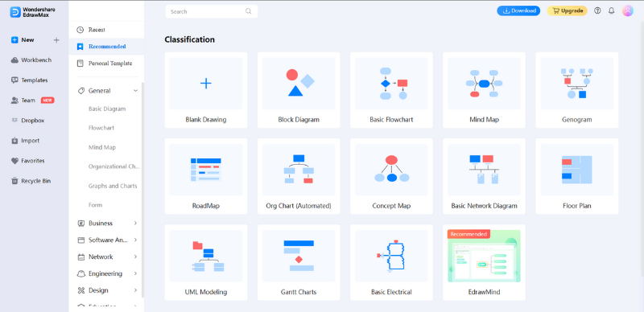
Task: Open the Basic Network Diagram template
Action: tap(485, 176)
